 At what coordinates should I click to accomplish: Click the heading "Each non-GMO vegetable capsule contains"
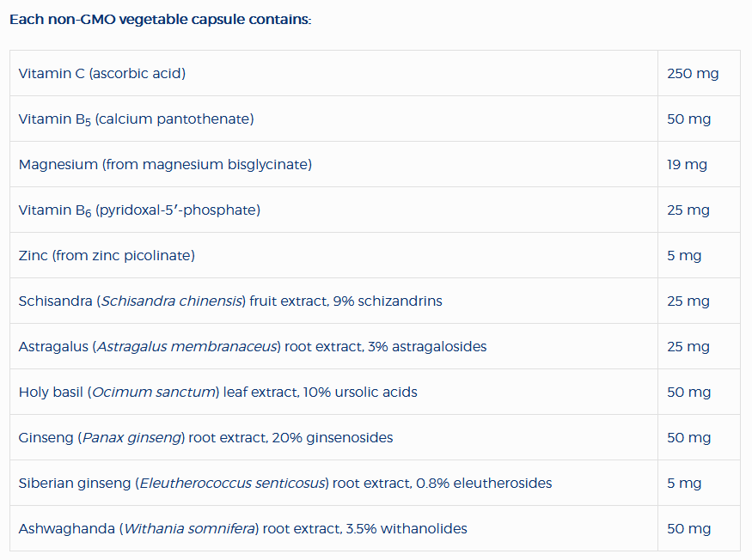[160, 20]
